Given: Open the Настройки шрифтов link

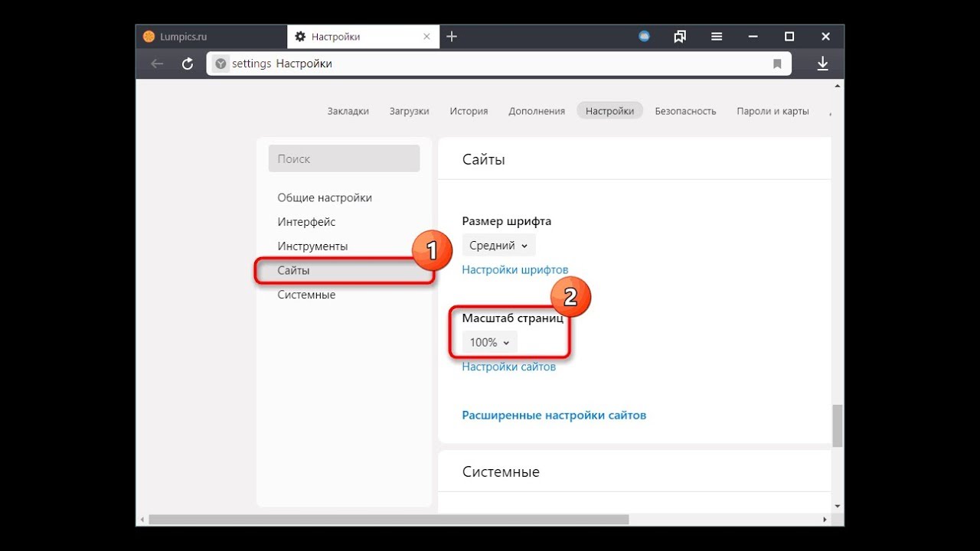Looking at the screenshot, I should pyautogui.click(x=515, y=269).
